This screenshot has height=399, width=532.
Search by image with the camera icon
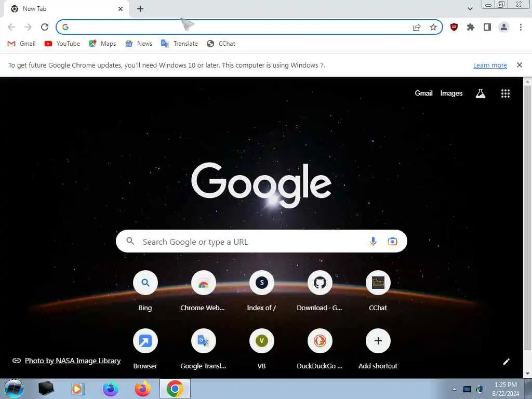(x=392, y=241)
